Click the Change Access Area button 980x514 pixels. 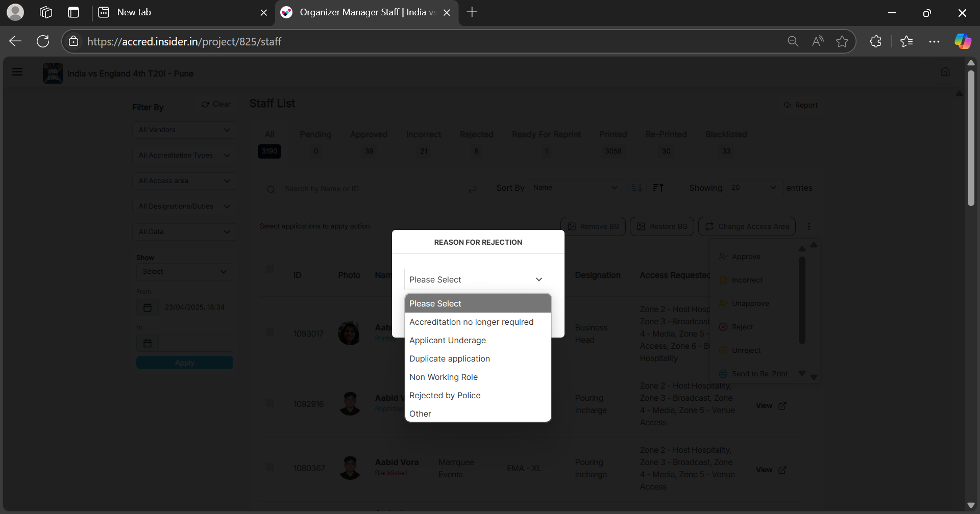(x=747, y=226)
